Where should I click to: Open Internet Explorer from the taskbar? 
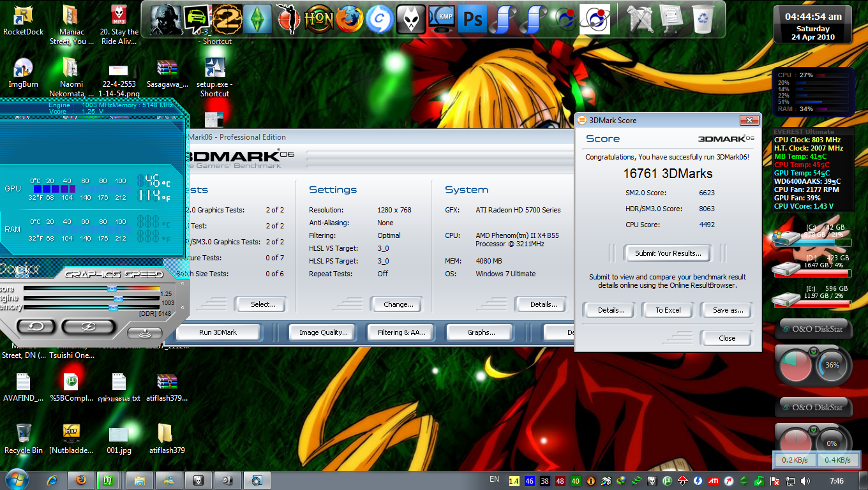pos(53,480)
